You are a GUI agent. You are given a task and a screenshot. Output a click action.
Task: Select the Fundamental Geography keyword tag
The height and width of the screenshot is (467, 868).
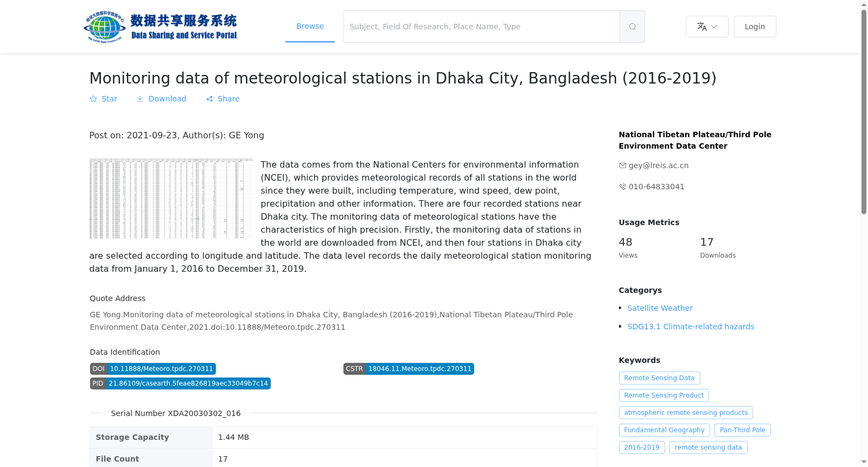pos(664,430)
